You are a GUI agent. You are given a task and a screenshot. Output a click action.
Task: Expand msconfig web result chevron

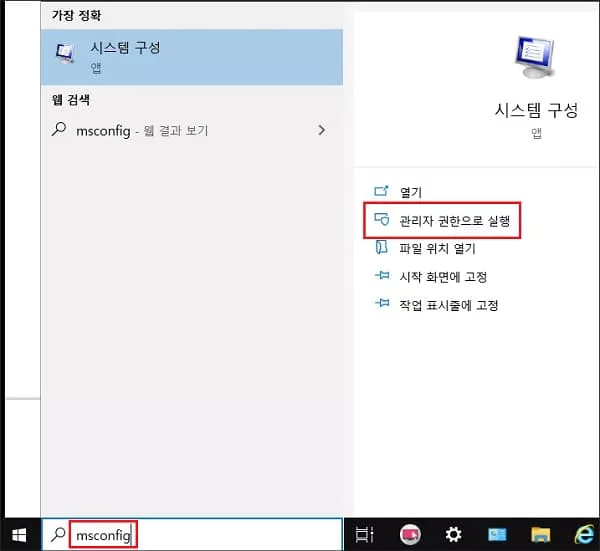[321, 130]
